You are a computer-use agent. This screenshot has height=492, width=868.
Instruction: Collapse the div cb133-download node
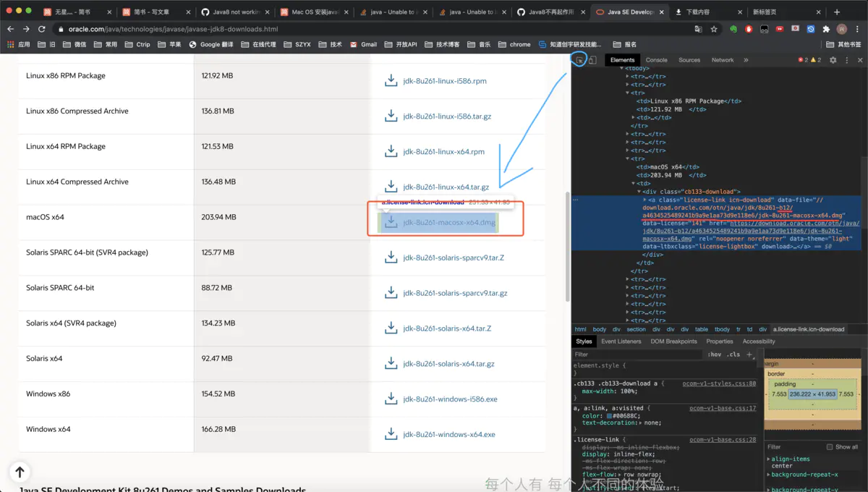pyautogui.click(x=639, y=192)
